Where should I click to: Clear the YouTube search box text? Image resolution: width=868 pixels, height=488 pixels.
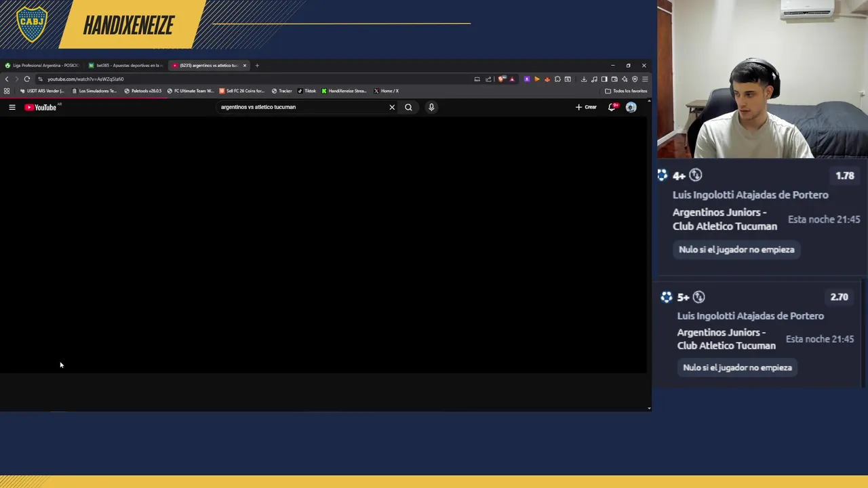[x=392, y=107]
